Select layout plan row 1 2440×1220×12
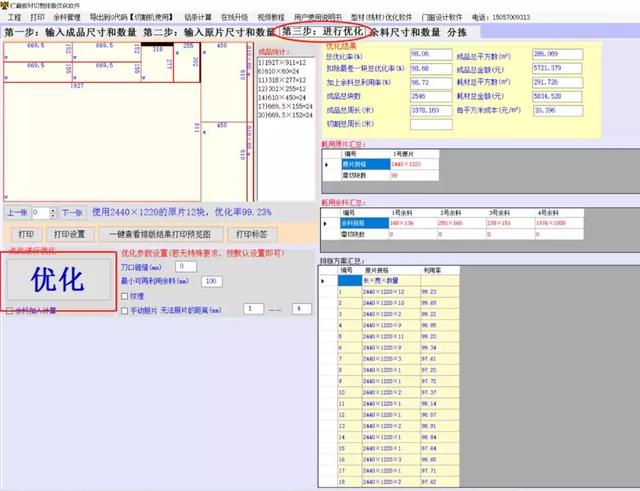Image resolution: width=640 pixels, height=491 pixels. tap(398, 292)
